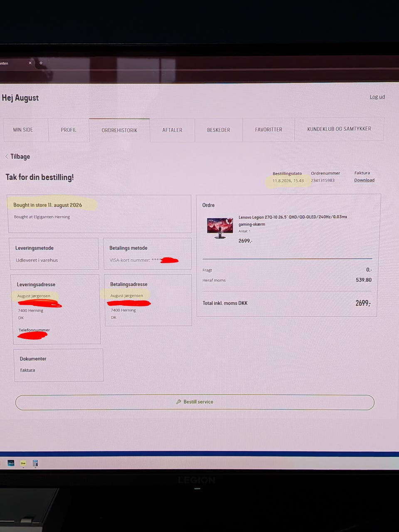Open Disney+ app in taskbar
399x532 pixels.
click(11, 463)
